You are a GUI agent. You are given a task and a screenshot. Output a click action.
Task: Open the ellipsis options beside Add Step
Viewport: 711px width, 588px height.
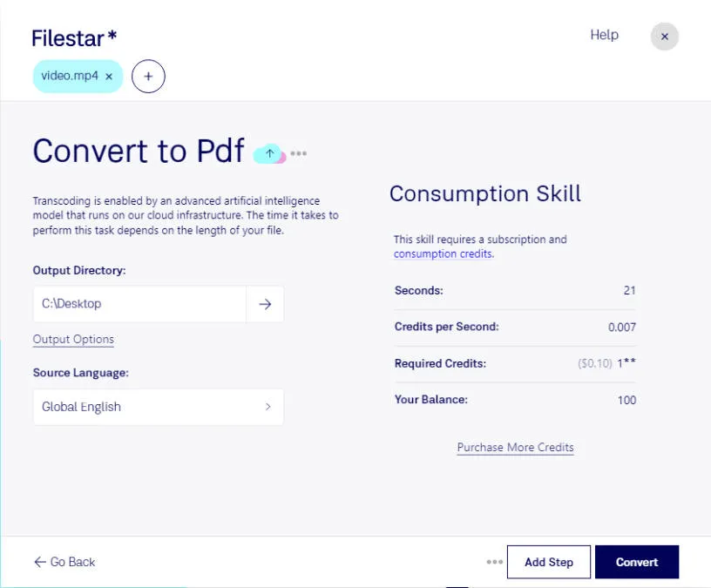(494, 562)
